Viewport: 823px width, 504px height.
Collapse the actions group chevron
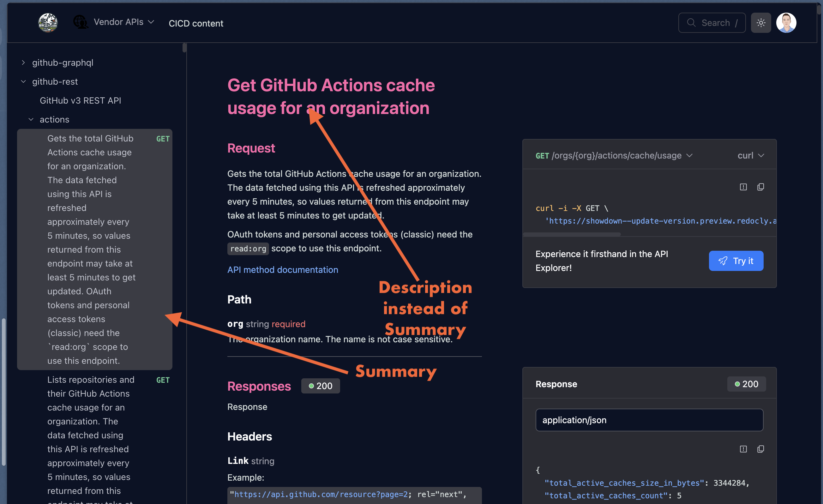pos(31,119)
